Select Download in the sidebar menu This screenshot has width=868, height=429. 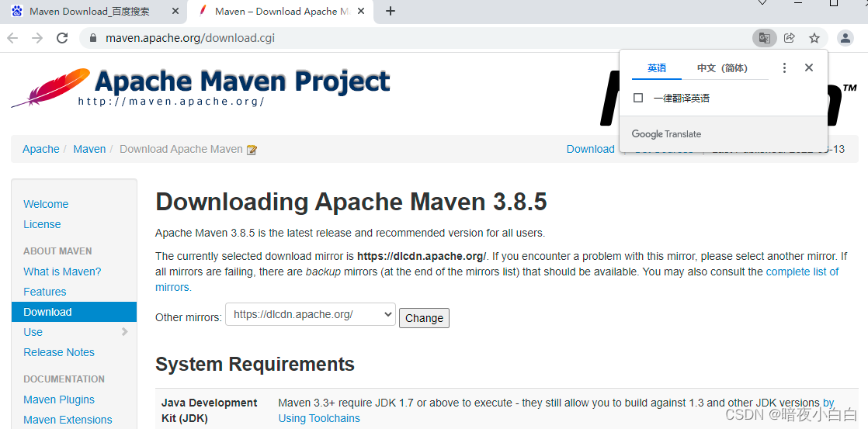75,312
